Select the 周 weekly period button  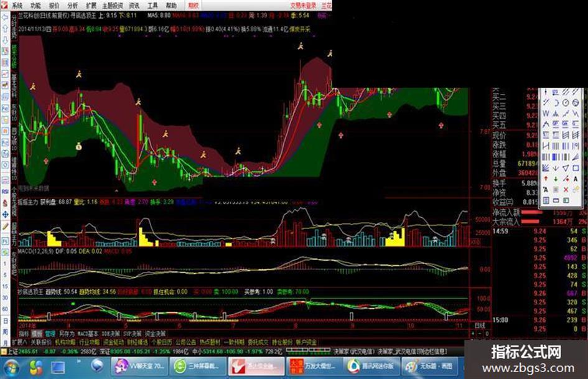[5, 332]
